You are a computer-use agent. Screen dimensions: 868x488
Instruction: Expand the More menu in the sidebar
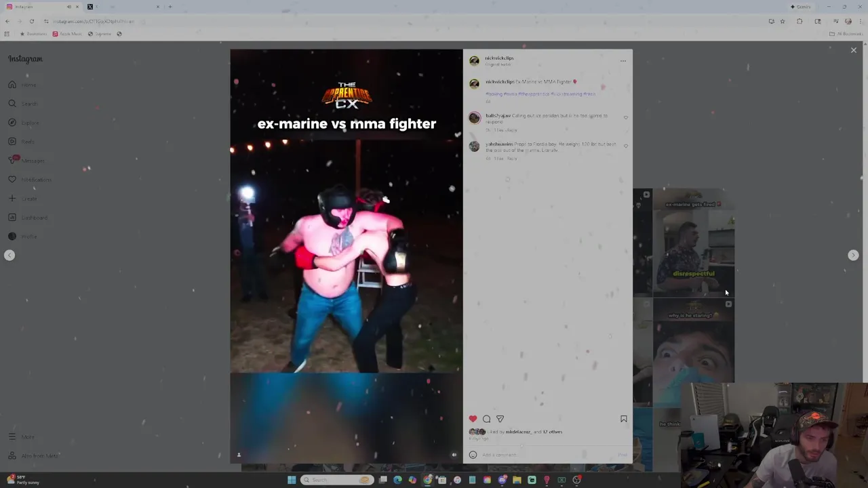(21, 436)
